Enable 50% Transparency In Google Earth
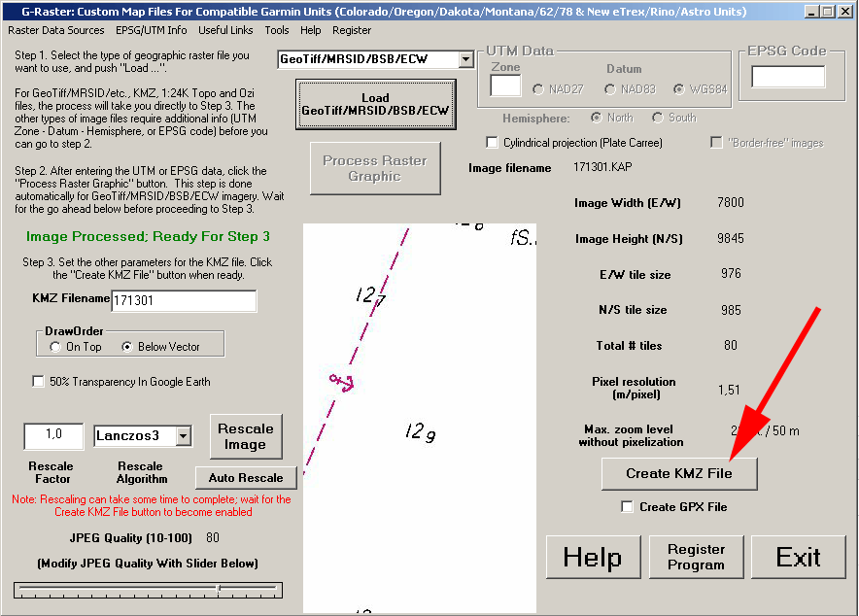 point(40,382)
